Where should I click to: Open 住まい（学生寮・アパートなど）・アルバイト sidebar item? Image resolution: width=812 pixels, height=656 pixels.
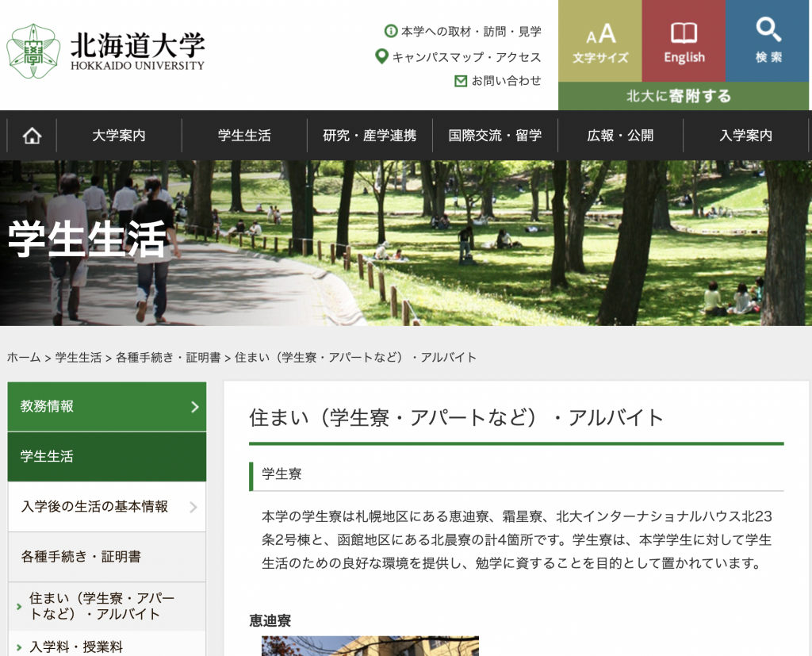coord(107,606)
